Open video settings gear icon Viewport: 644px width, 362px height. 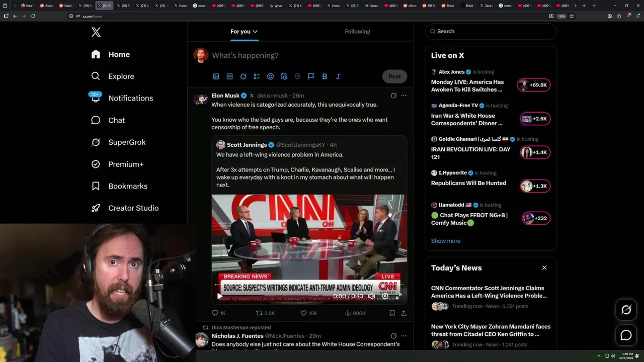coord(385,296)
